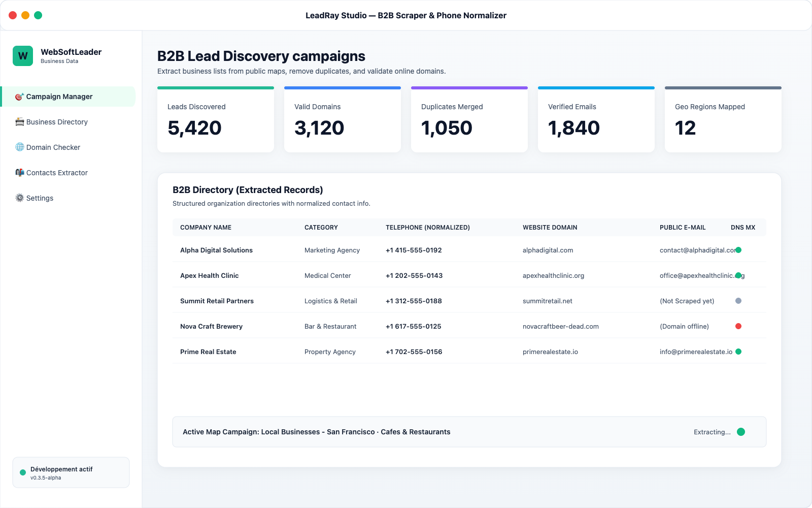812x508 pixels.
Task: Click the Contacts Extractor mailbox icon
Action: coord(19,173)
